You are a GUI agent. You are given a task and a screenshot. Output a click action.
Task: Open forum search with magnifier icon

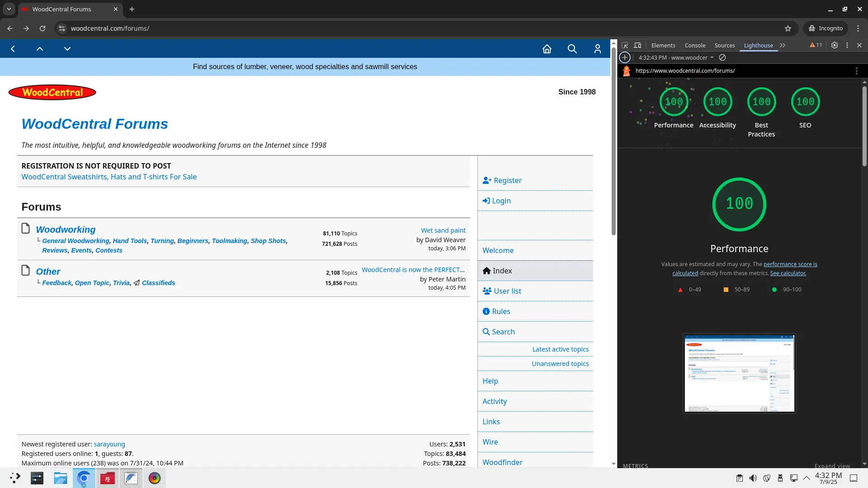[572, 49]
